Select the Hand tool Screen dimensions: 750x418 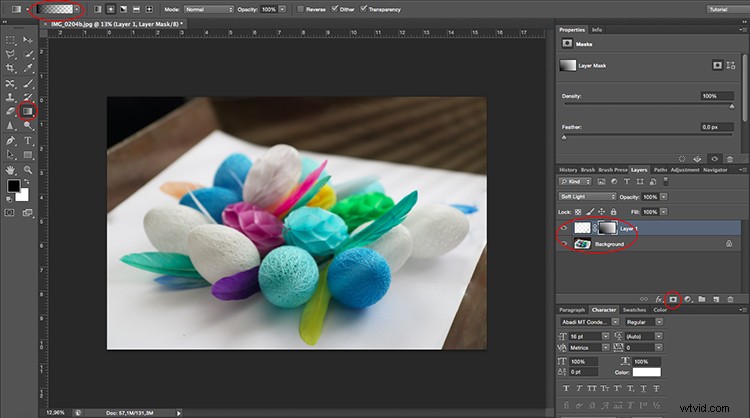click(x=10, y=170)
